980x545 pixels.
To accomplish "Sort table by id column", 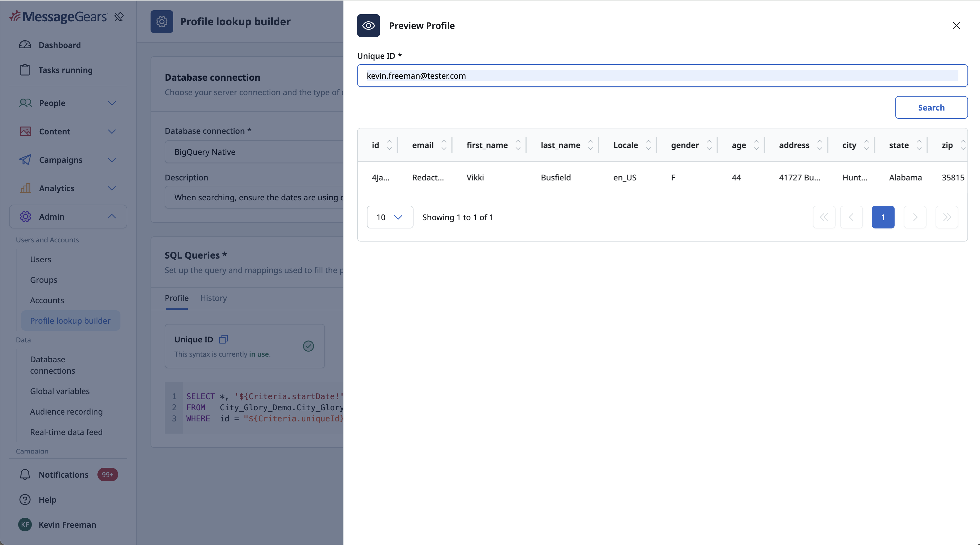I will click(389, 145).
